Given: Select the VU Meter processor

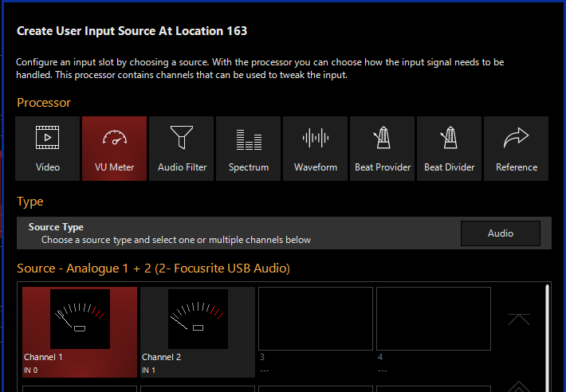Looking at the screenshot, I should click(115, 148).
